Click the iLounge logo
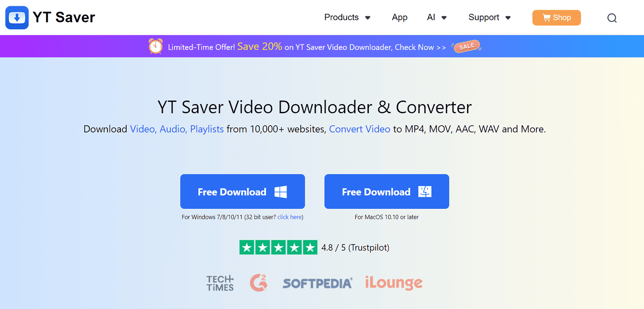Viewport: 644px width, 309px height. coord(394,283)
